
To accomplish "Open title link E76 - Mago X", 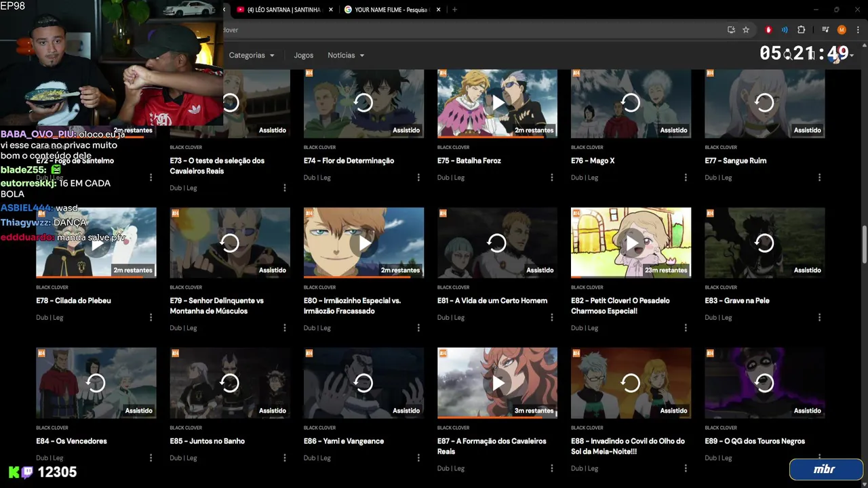I will coord(593,161).
